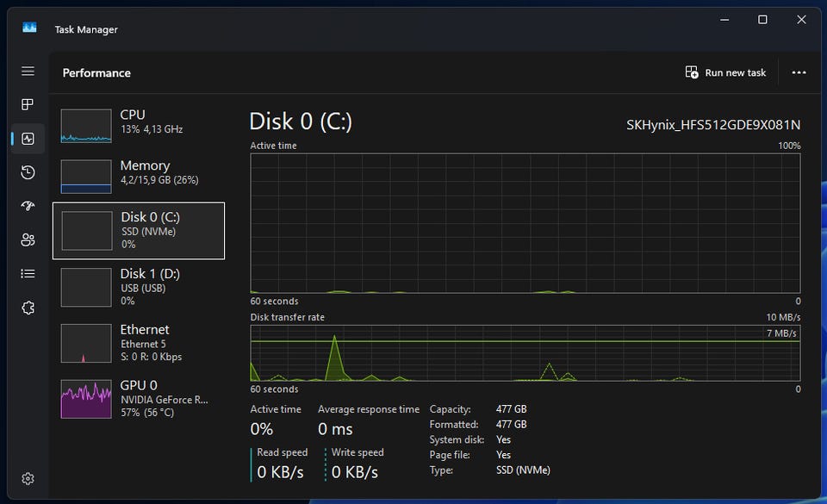Open the App history page icon
This screenshot has height=504, width=827.
pos(28,172)
